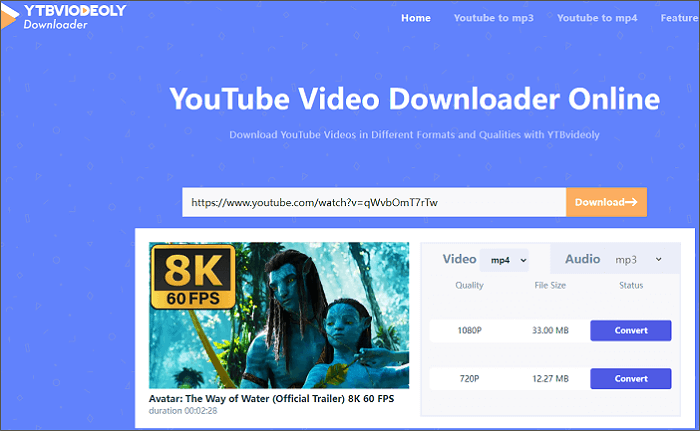Click the 12.27 MB file size
700x431 pixels.
[550, 379]
